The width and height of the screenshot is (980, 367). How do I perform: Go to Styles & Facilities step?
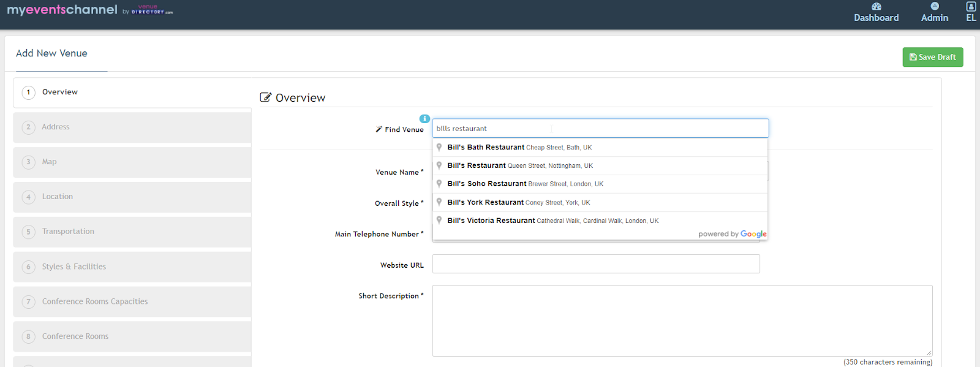132,267
